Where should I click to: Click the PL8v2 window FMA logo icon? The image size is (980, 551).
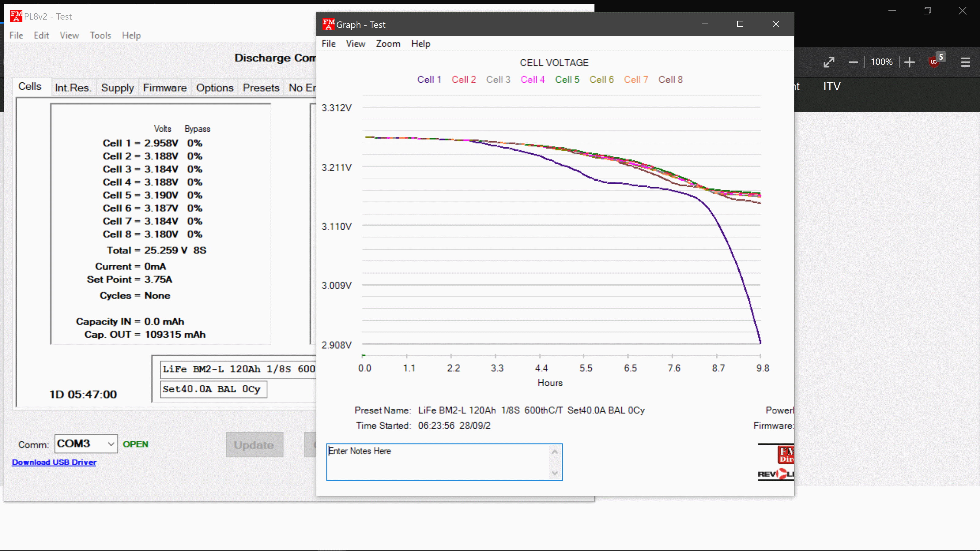click(x=16, y=16)
